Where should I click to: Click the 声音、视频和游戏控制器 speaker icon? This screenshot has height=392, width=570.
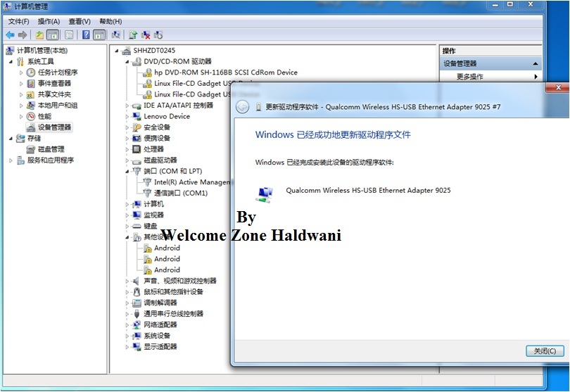point(136,281)
